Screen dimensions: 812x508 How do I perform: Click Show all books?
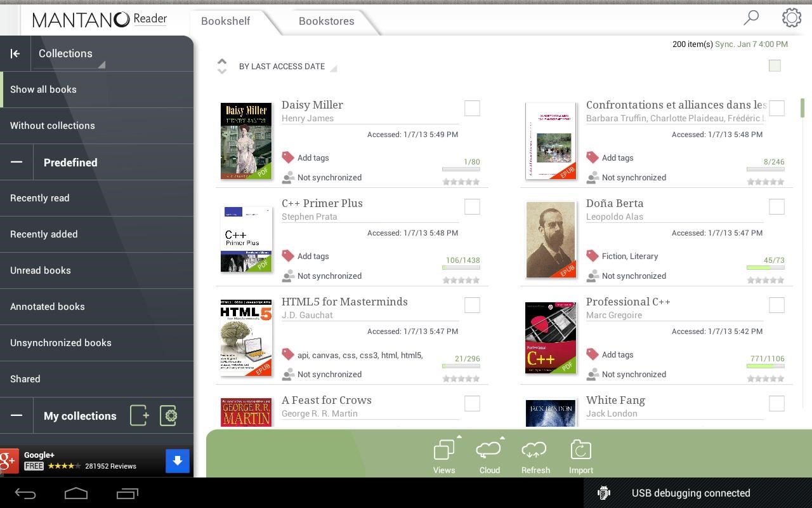coord(43,89)
